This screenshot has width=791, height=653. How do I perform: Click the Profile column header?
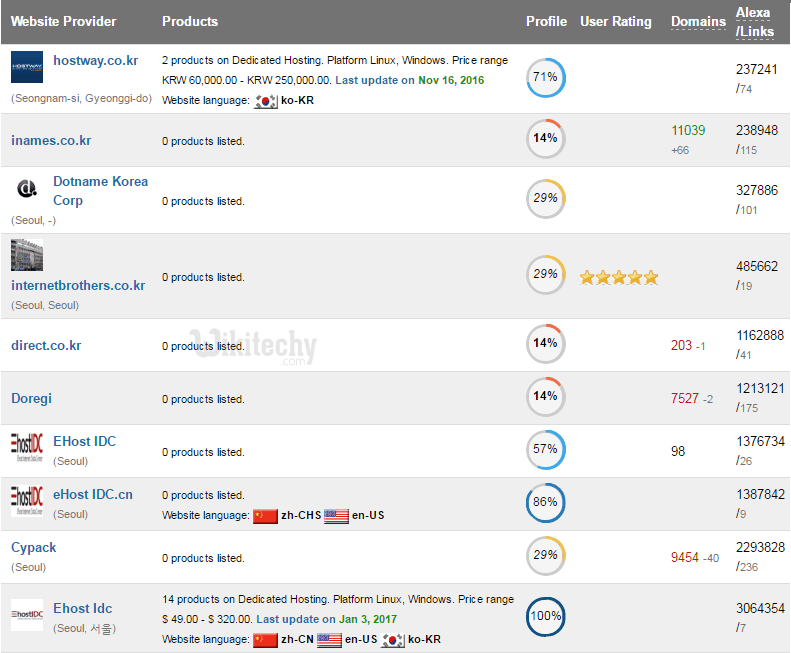tap(546, 22)
